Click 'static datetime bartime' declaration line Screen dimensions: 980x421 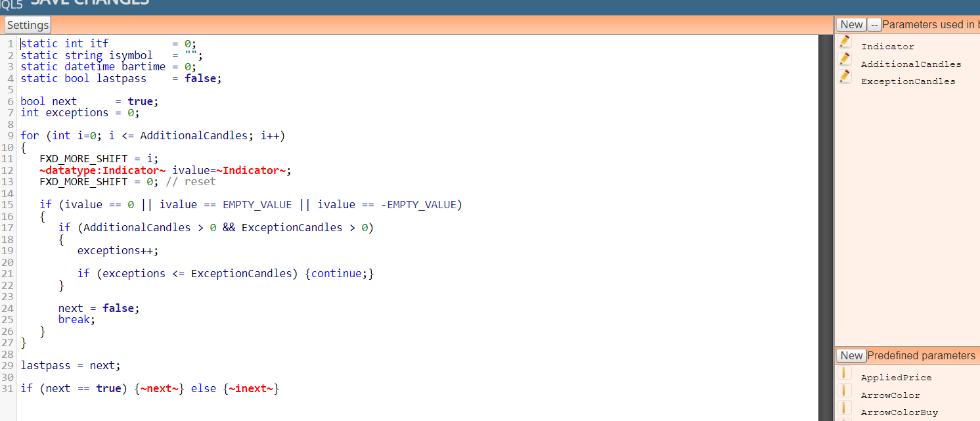(108, 67)
